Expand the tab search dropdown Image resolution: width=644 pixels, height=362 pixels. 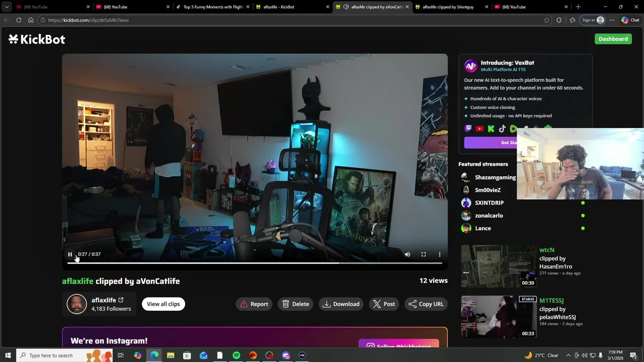[7, 7]
